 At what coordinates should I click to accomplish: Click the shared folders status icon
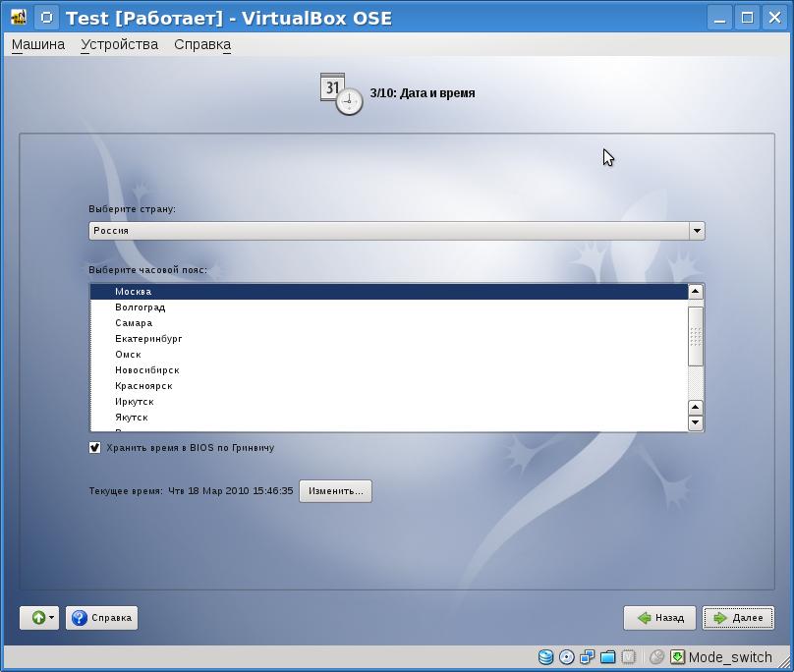608,657
